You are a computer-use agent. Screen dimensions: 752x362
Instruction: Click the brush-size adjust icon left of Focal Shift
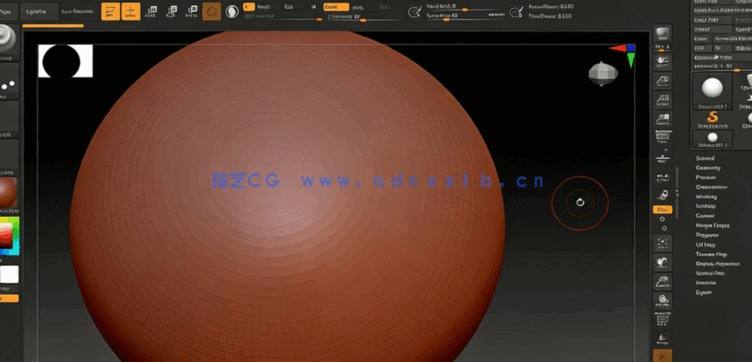pyautogui.click(x=414, y=12)
